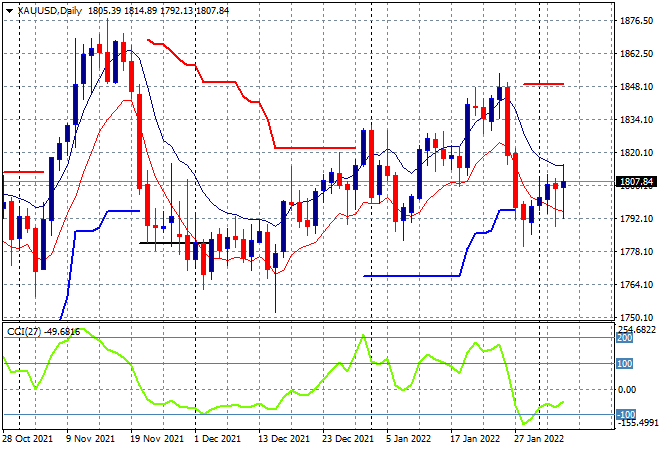Click the 5 Jan 2022 date label
This screenshot has height=450, width=660.
point(408,439)
